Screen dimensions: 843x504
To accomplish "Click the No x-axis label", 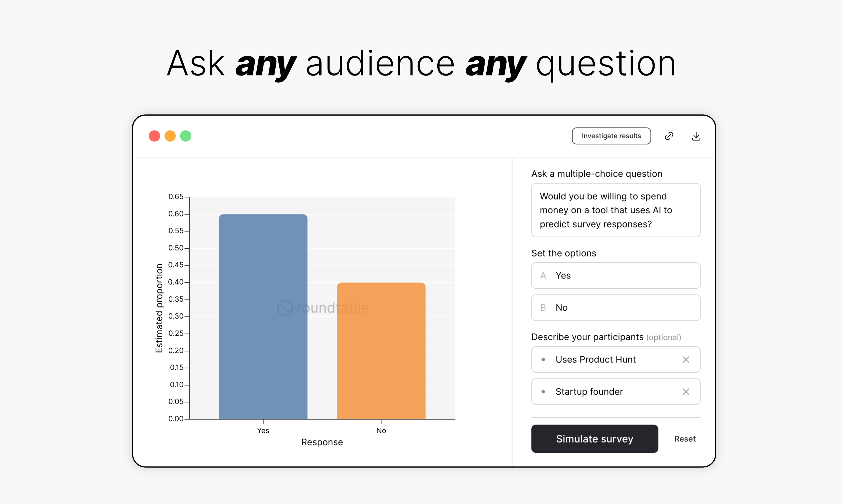I will tap(381, 430).
